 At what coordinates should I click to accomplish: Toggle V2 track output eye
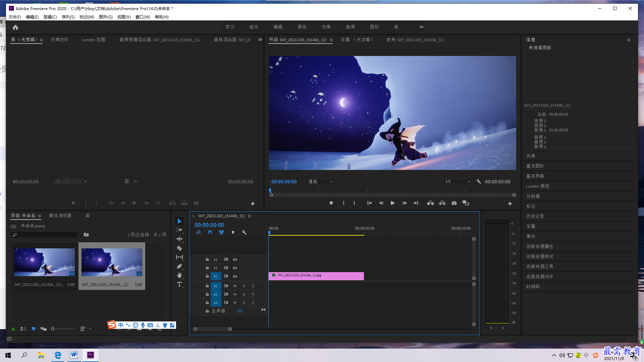pos(235,268)
